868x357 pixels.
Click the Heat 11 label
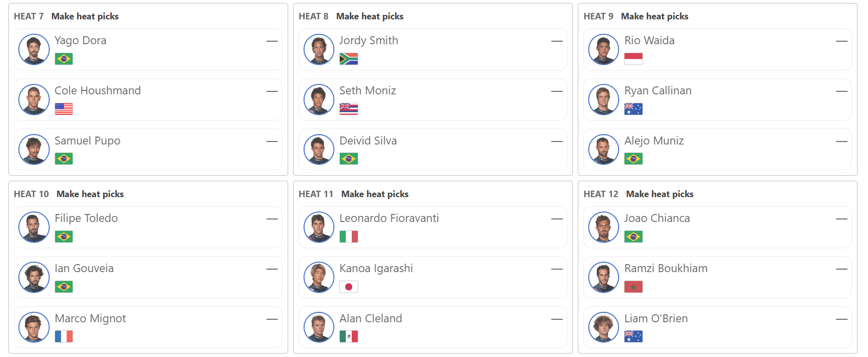pyautogui.click(x=316, y=194)
